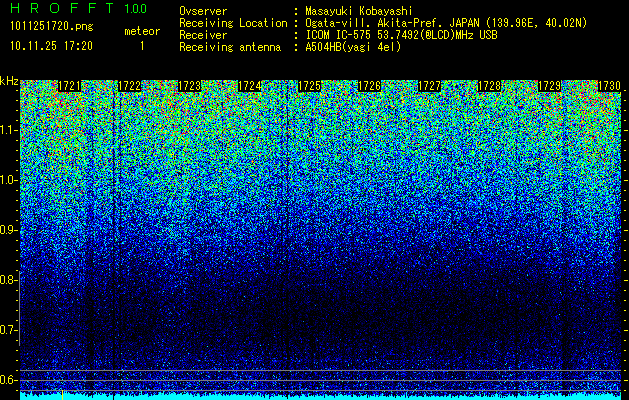The image size is (629, 400).
Task: Click the 0.7 frequency axis label
Action: click(x=8, y=330)
